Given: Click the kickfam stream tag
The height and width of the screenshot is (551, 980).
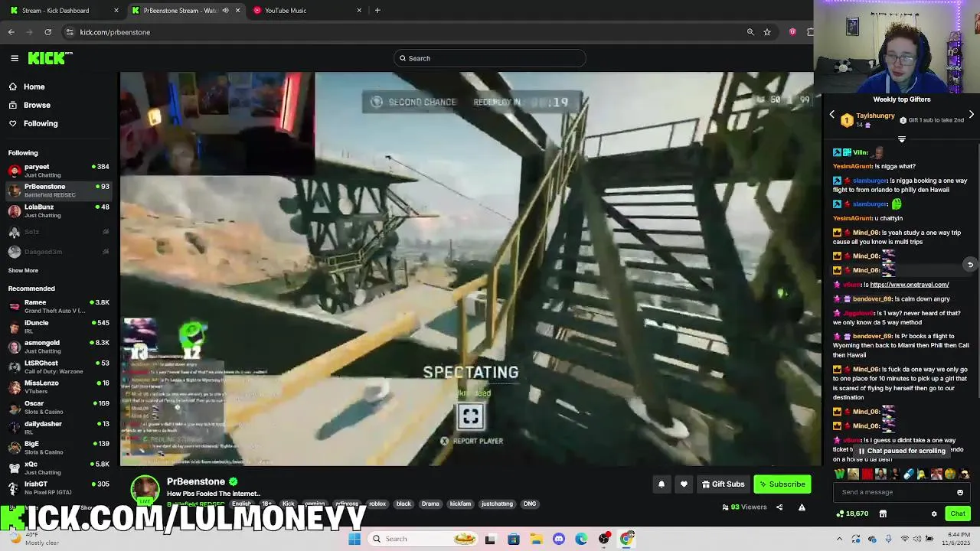Looking at the screenshot, I should point(460,504).
